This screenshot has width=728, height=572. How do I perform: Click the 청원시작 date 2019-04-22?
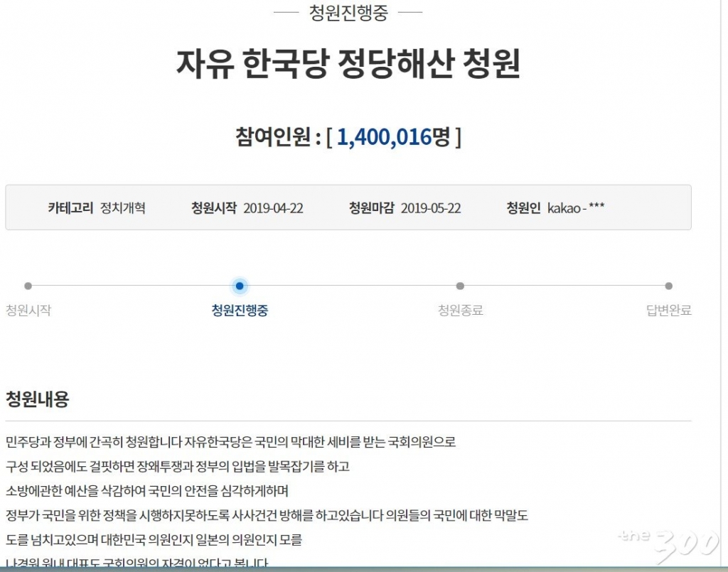click(x=273, y=207)
